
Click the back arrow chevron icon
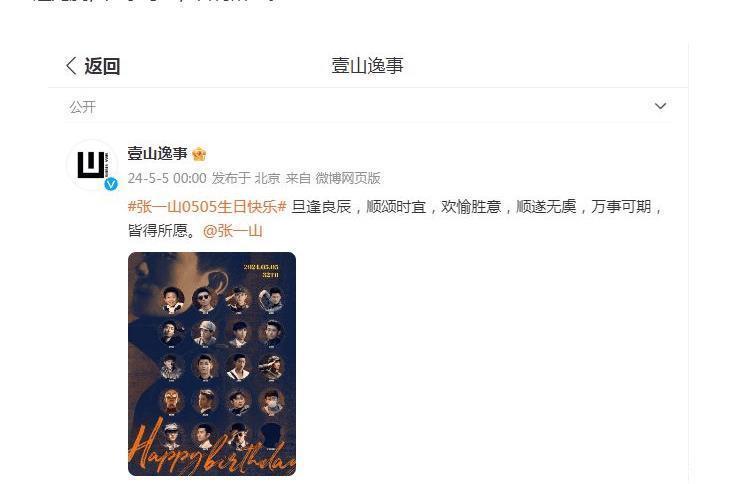(71, 66)
